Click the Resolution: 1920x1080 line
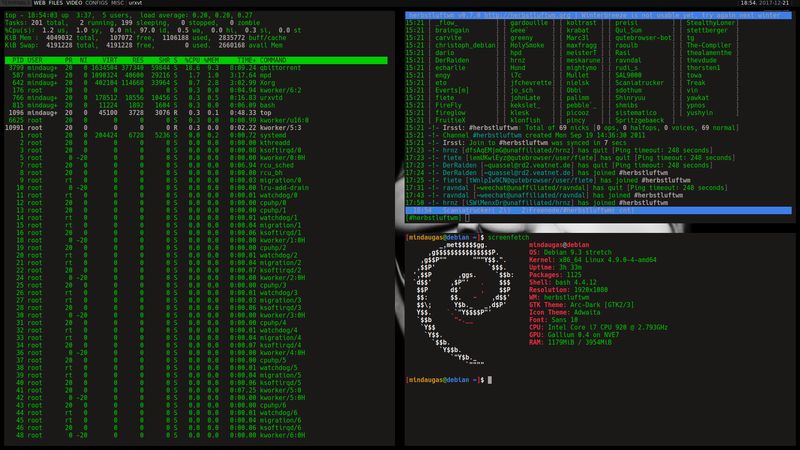Viewport: 800px width, 450px height. click(568, 290)
